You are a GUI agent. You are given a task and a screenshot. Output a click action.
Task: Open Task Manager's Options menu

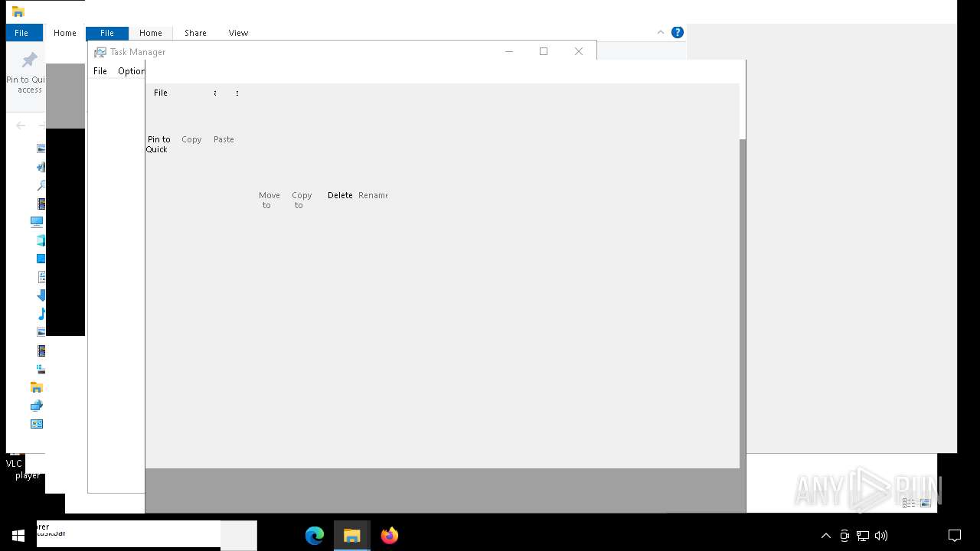click(x=131, y=71)
